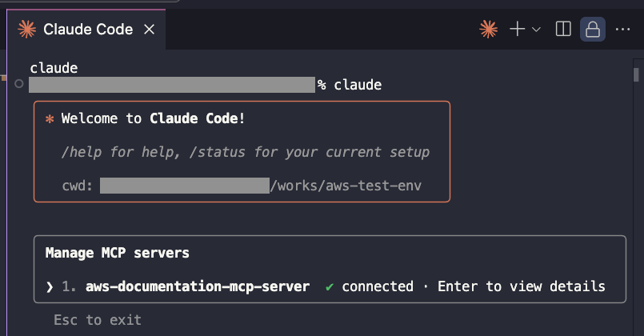The height and width of the screenshot is (336, 644).
Task: Click the orange asterisk in welcome box
Action: tap(50, 119)
